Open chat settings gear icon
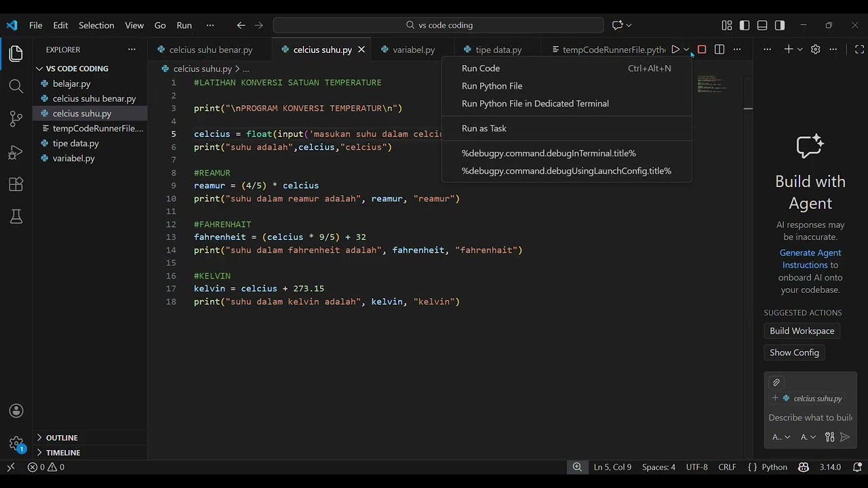 [816, 49]
